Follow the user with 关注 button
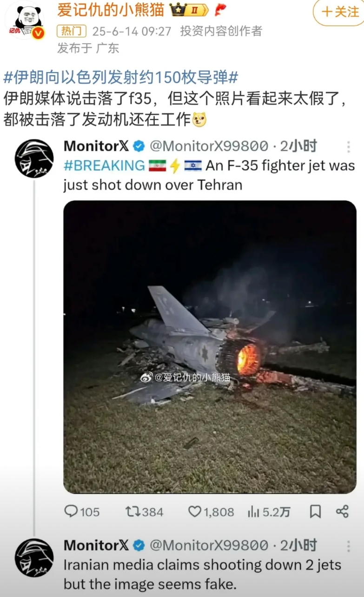 [339, 12]
